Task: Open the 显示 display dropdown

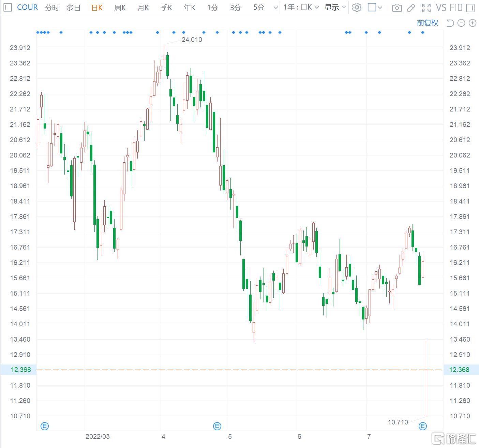Action: point(335,7)
